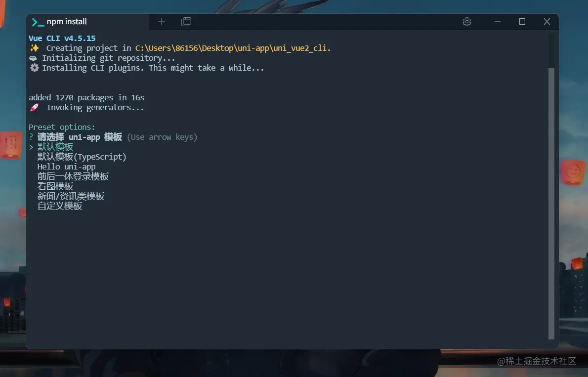Click the sparkle emoji beside Creating project

(x=34, y=48)
